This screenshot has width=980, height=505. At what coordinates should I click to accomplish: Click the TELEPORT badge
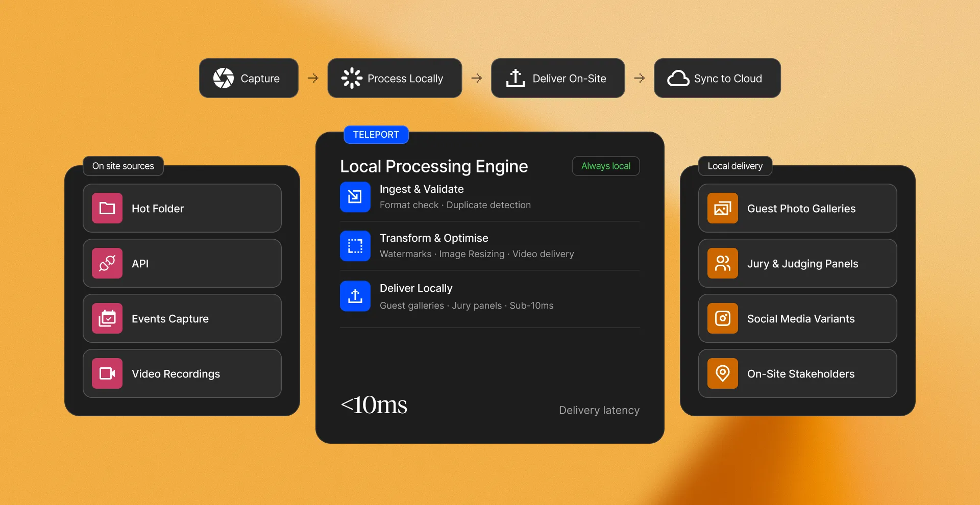point(376,135)
